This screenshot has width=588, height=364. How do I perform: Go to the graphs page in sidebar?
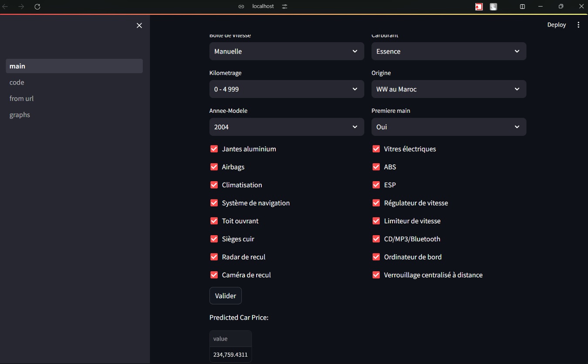(x=20, y=115)
